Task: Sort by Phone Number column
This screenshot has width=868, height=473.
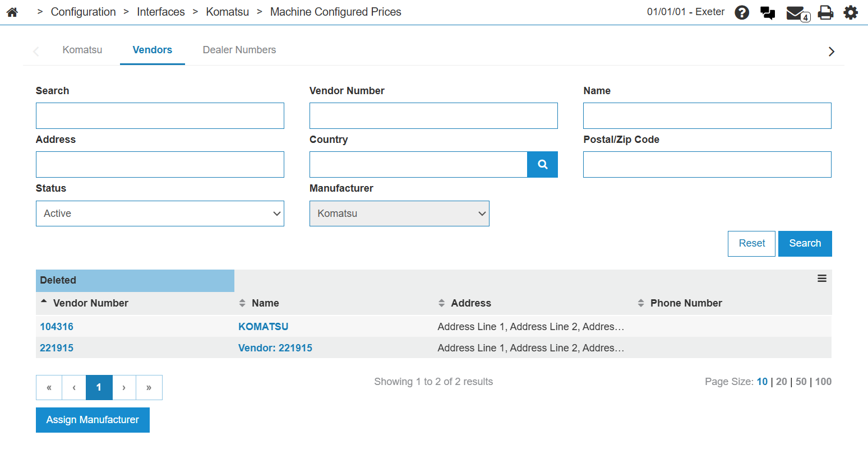Action: click(685, 303)
